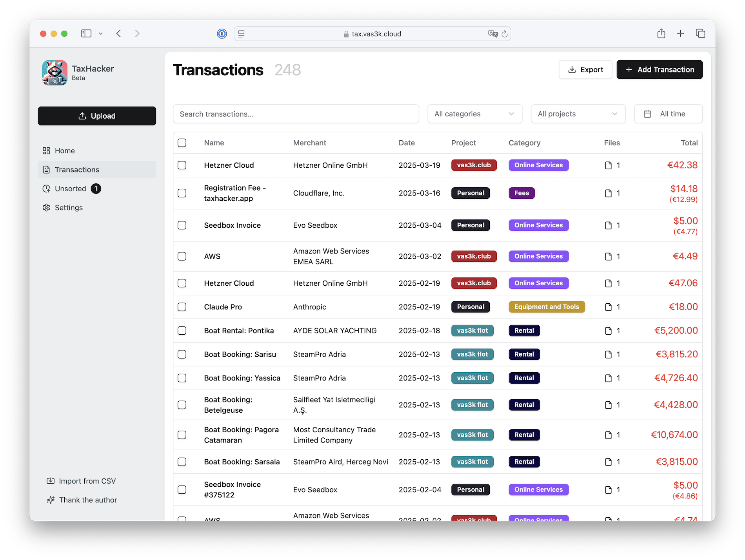Click the €10,674.00 total amount

tap(674, 435)
